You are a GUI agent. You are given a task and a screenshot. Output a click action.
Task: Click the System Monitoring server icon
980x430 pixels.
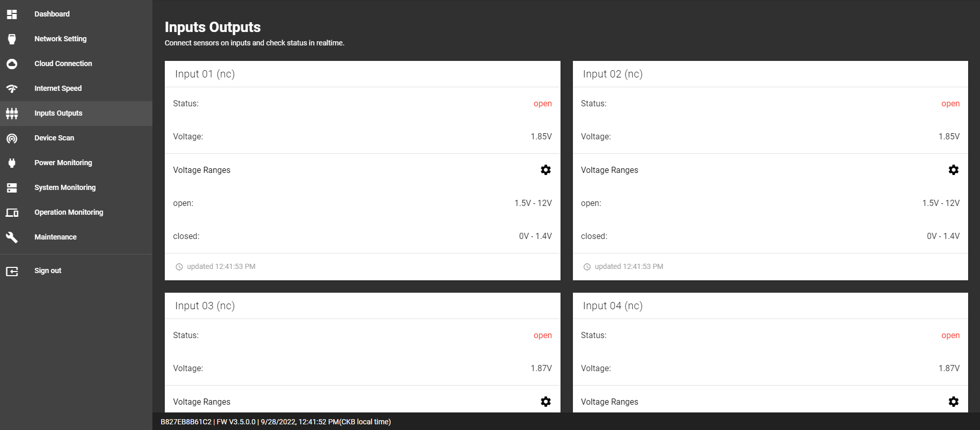[x=12, y=188]
